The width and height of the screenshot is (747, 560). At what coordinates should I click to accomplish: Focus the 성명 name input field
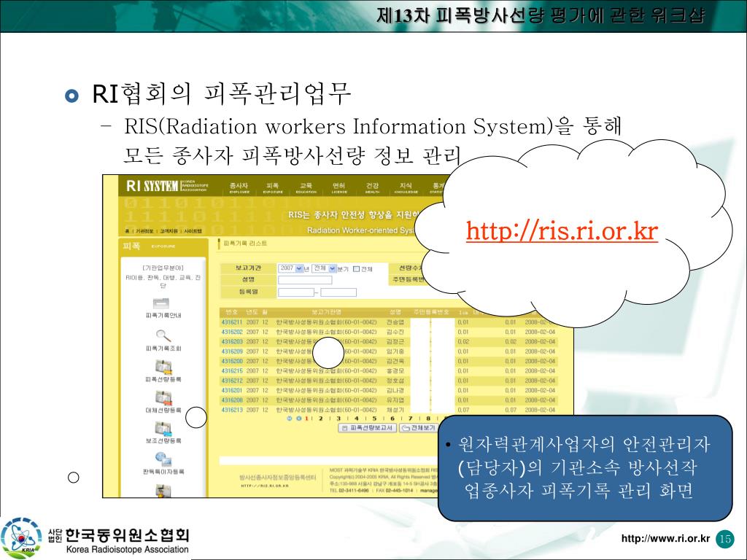(x=305, y=280)
